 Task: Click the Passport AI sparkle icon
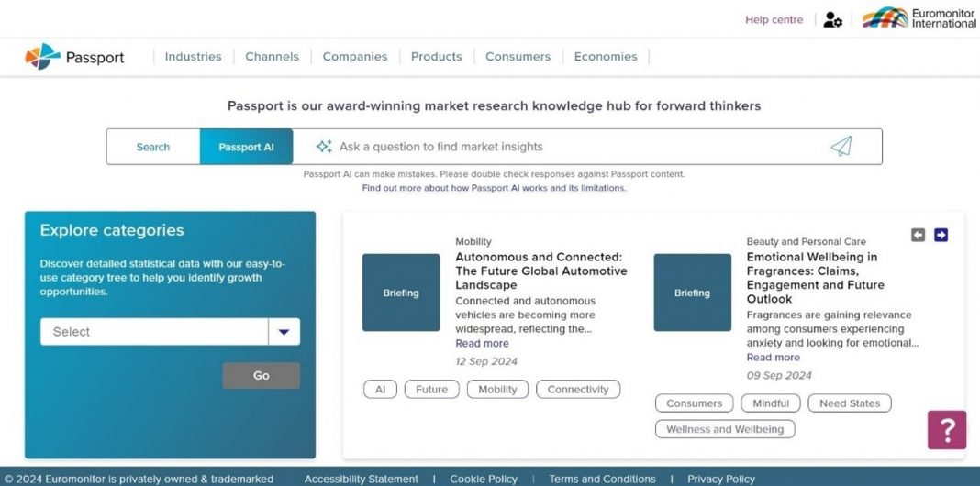(324, 147)
